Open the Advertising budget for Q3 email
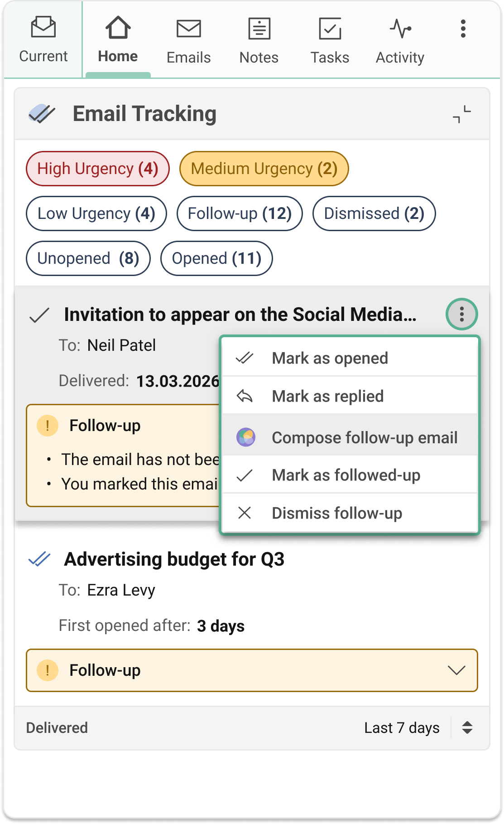504x824 pixels. [174, 559]
